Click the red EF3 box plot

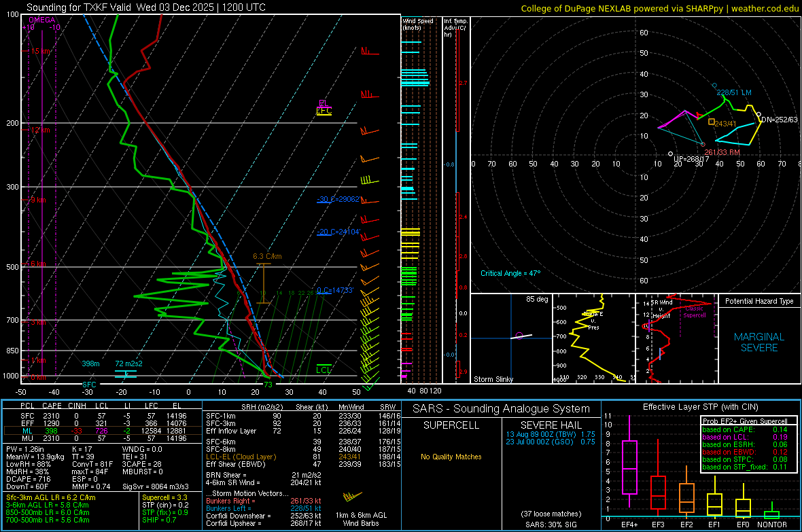[x=658, y=492]
